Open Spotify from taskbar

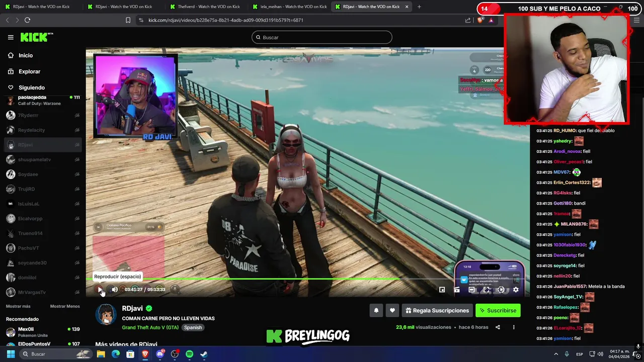tap(189, 354)
